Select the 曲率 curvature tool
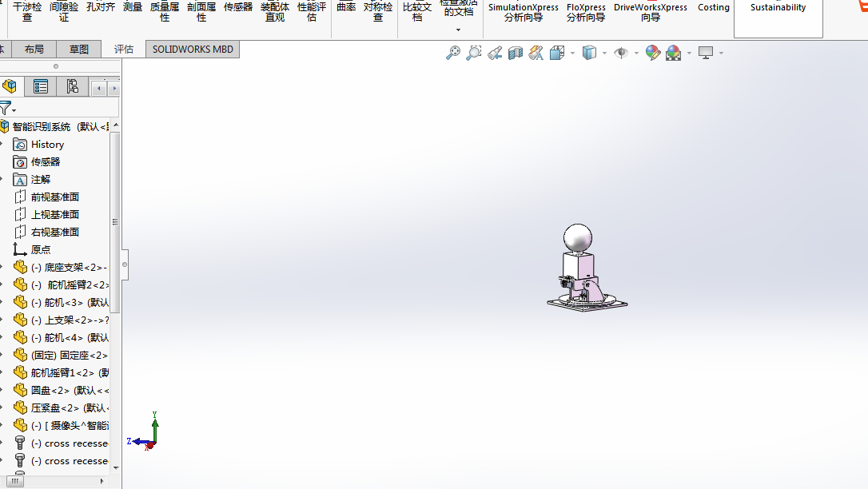The image size is (868, 489). (346, 7)
